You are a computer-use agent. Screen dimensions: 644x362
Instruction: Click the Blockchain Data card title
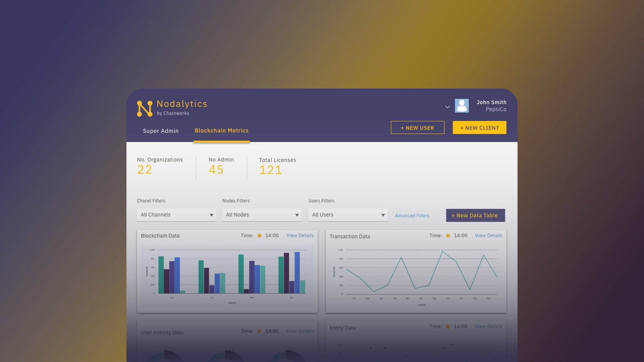(x=160, y=236)
